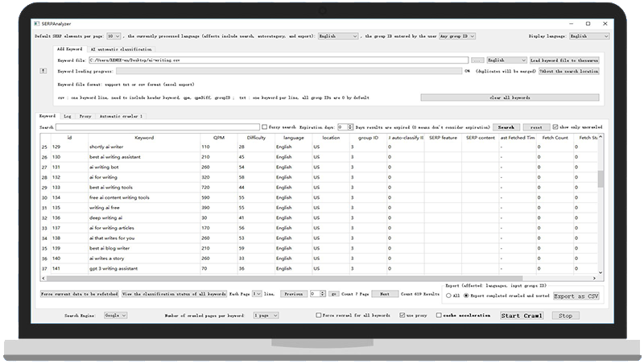
Task: Click the keyword file path input field
Action: coord(279,60)
